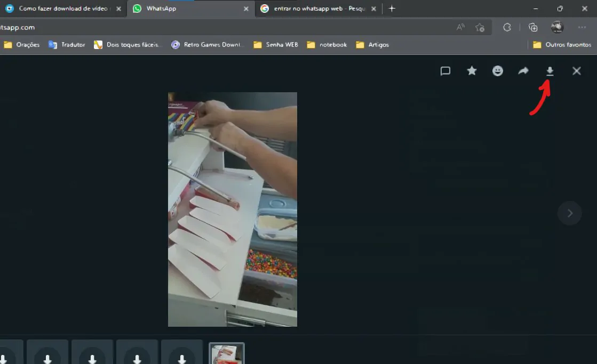Close the WhatsApp browser tab
The height and width of the screenshot is (364, 597).
point(246,9)
